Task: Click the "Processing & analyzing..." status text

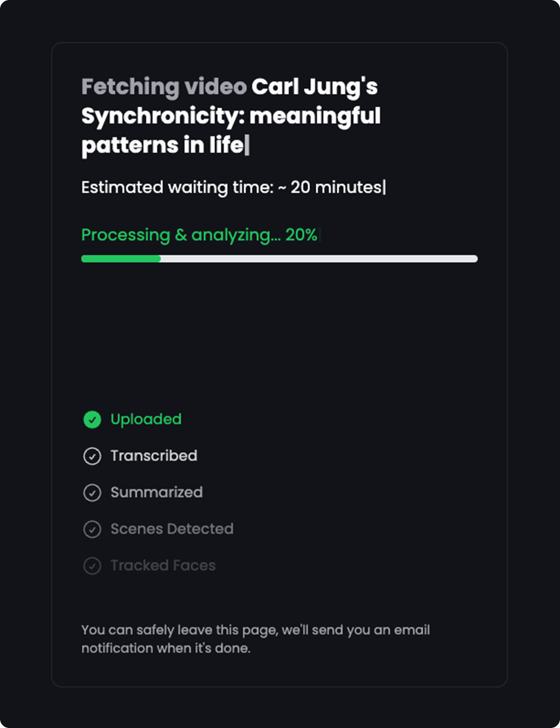Action: point(181,235)
